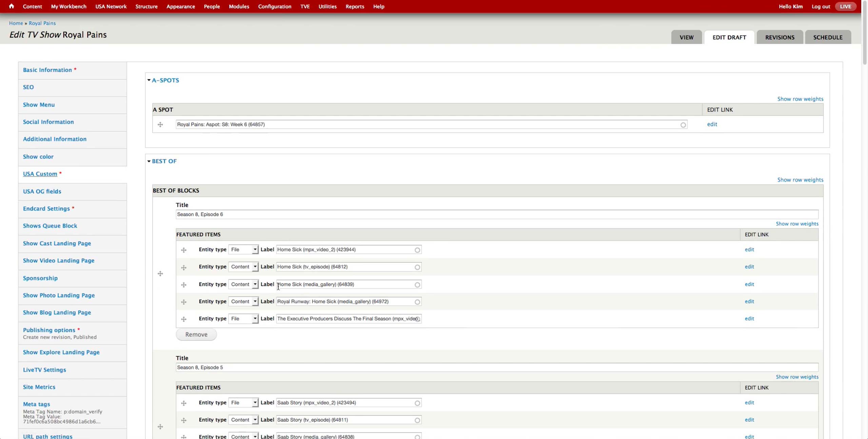Image resolution: width=868 pixels, height=439 pixels.
Task: Click autocomplete circle in A Spot field
Action: [x=683, y=125]
